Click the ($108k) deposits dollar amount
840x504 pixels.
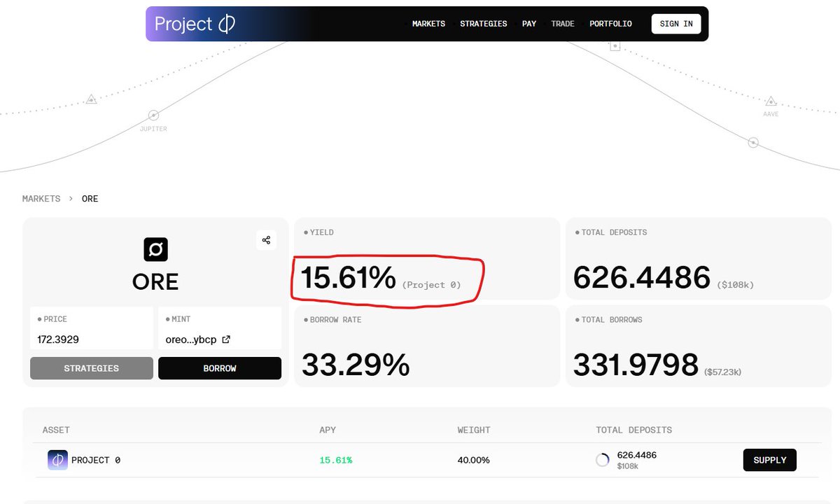click(735, 285)
